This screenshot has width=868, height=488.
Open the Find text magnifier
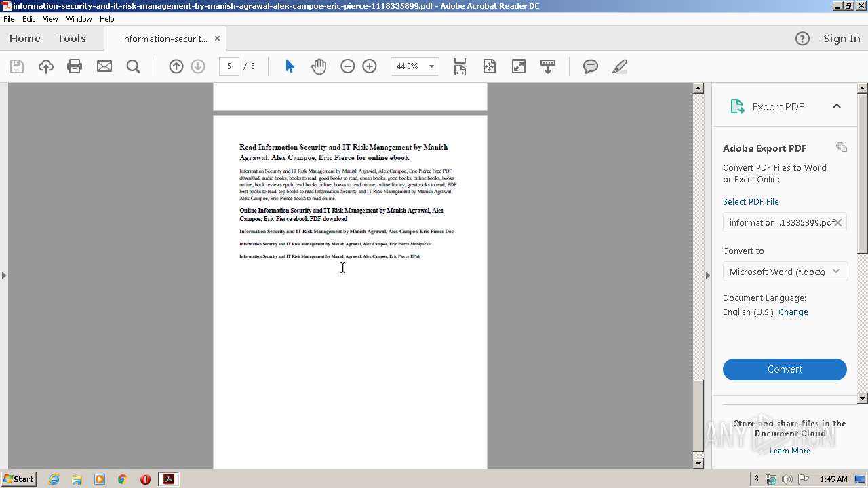(134, 66)
